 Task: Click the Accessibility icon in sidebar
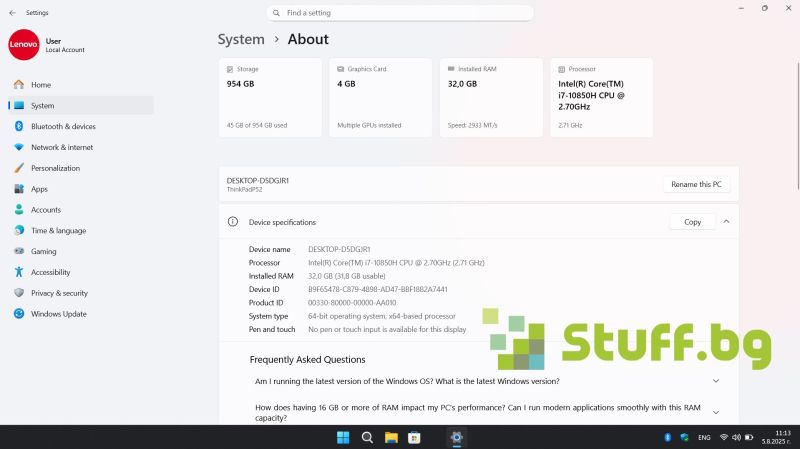(18, 272)
